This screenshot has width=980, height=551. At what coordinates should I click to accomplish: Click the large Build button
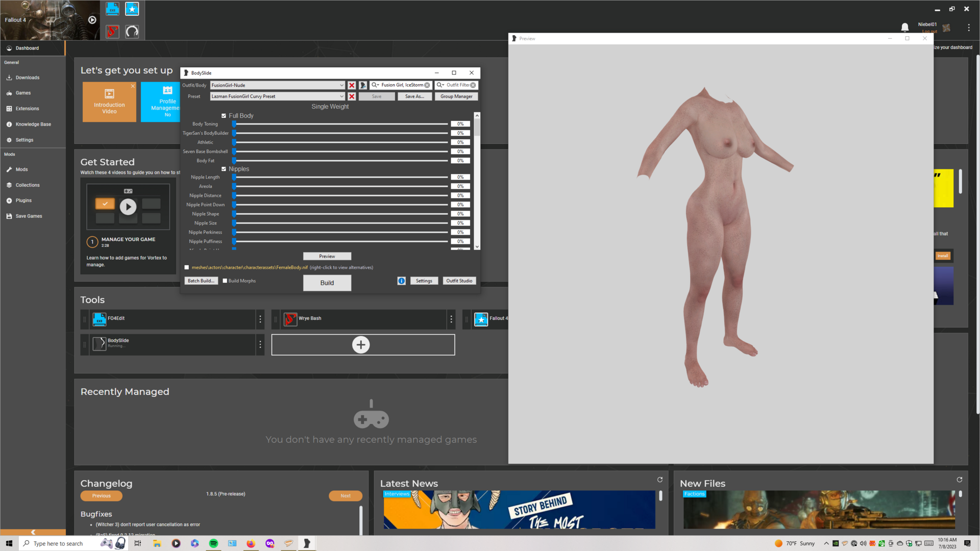(x=327, y=283)
